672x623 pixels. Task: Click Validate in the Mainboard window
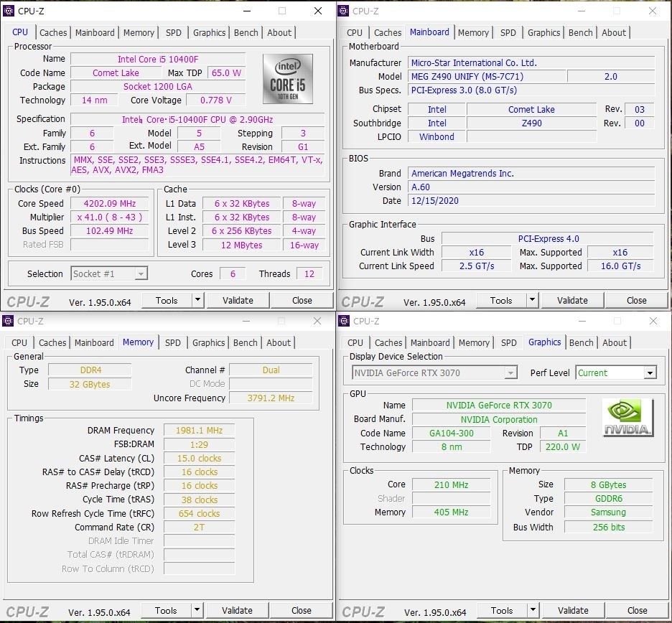573,300
